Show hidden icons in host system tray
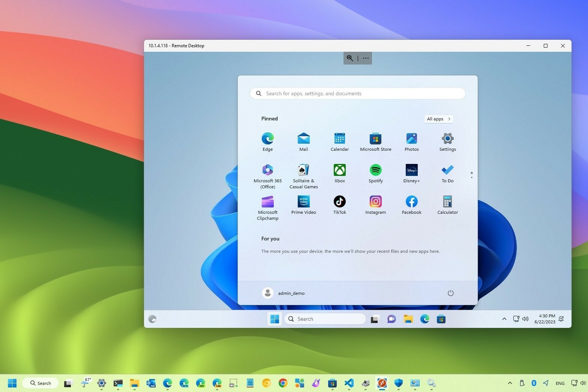 pos(510,383)
